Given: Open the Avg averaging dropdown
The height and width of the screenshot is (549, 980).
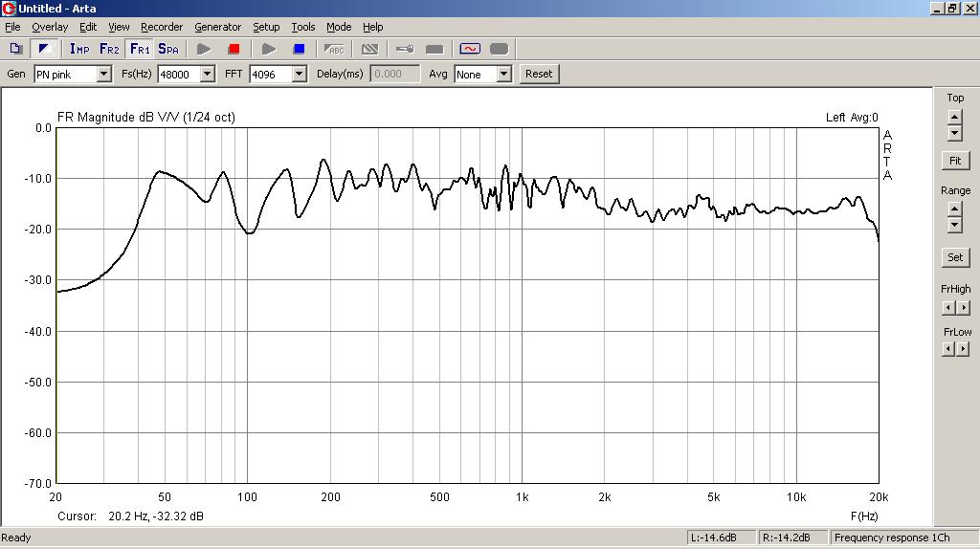Looking at the screenshot, I should coord(503,75).
